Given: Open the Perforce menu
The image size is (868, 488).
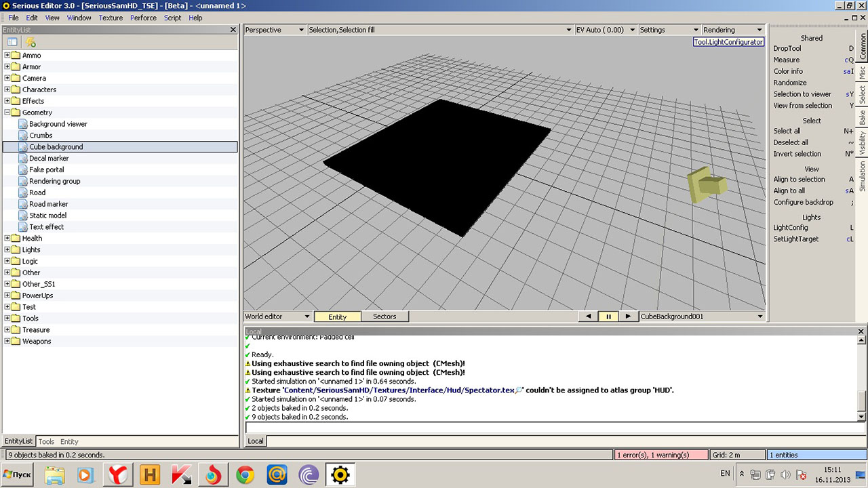Looking at the screenshot, I should click(x=143, y=18).
